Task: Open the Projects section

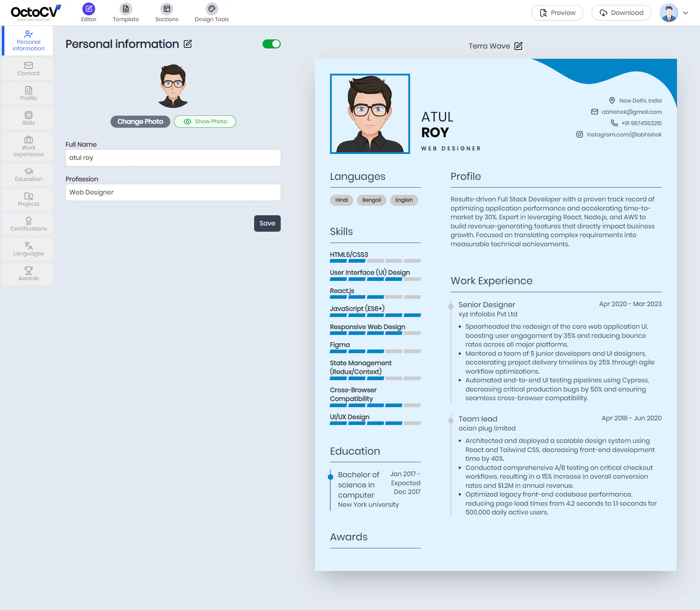Action: pyautogui.click(x=28, y=200)
